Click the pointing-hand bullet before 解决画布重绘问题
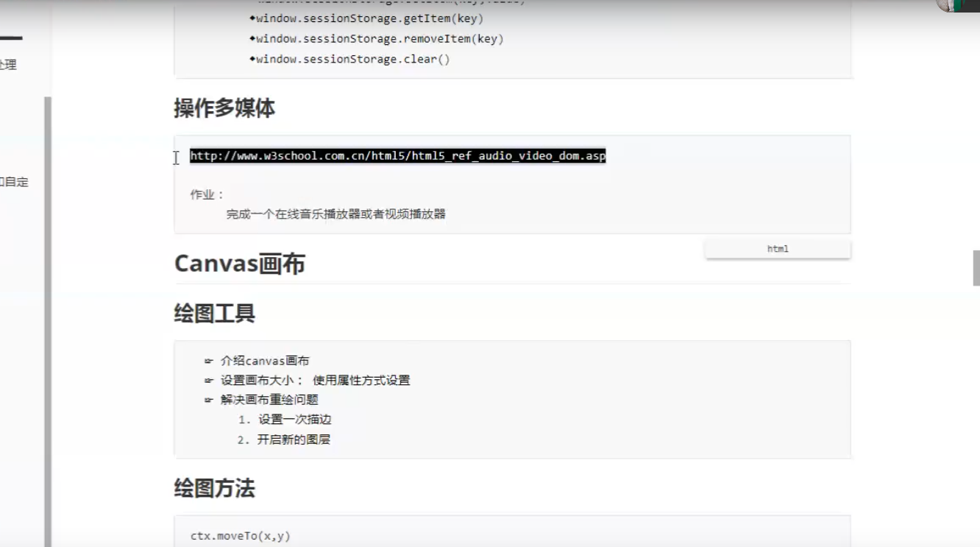The width and height of the screenshot is (980, 547). coord(209,400)
